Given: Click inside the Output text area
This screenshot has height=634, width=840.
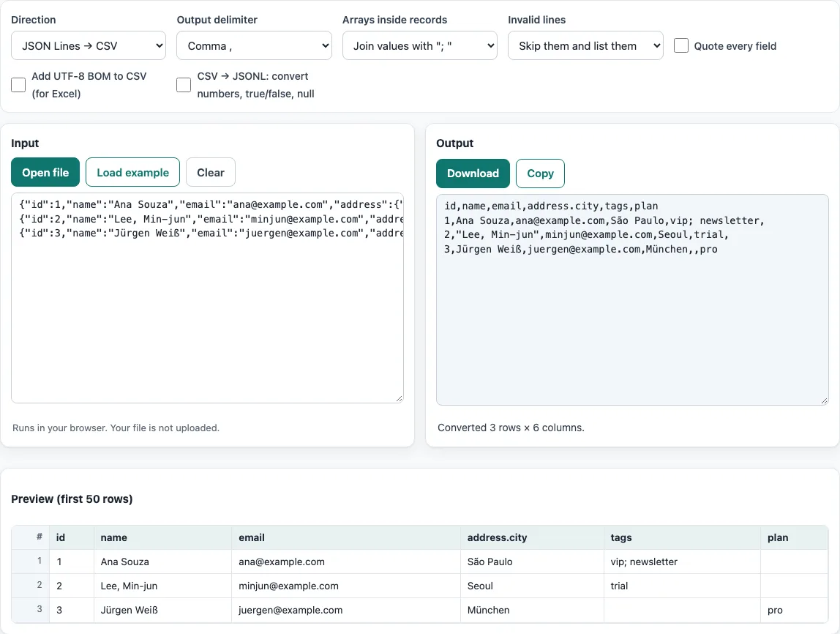Looking at the screenshot, I should pos(632,299).
